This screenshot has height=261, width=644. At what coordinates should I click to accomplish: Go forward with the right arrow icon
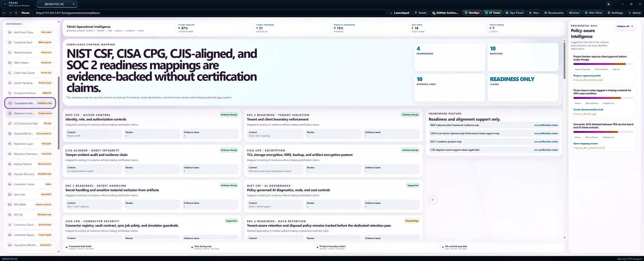pos(10,13)
